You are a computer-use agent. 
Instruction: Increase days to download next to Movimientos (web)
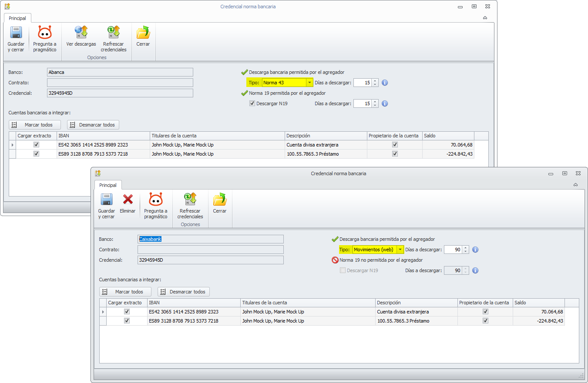pos(466,248)
